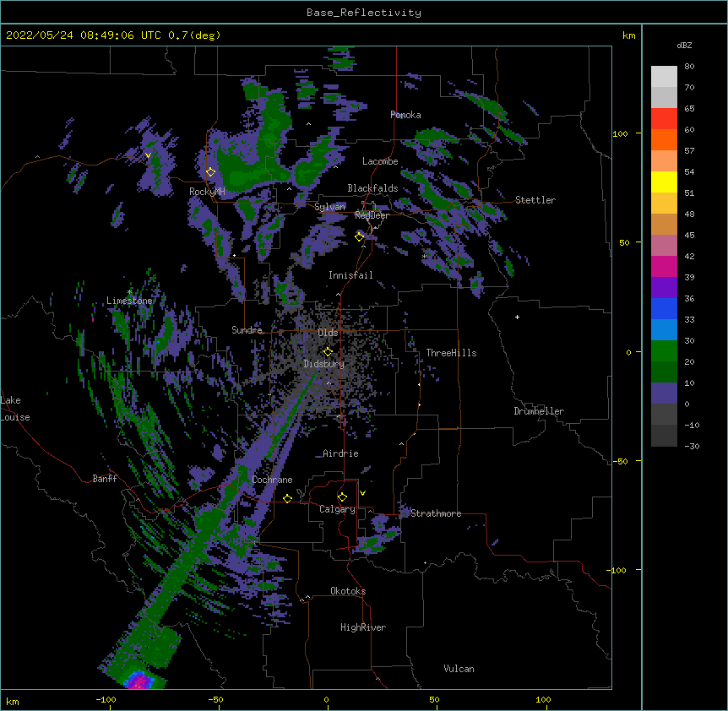Viewport: 728px width, 711px height.
Task: Click the dBZ legend heading
Action: point(684,45)
